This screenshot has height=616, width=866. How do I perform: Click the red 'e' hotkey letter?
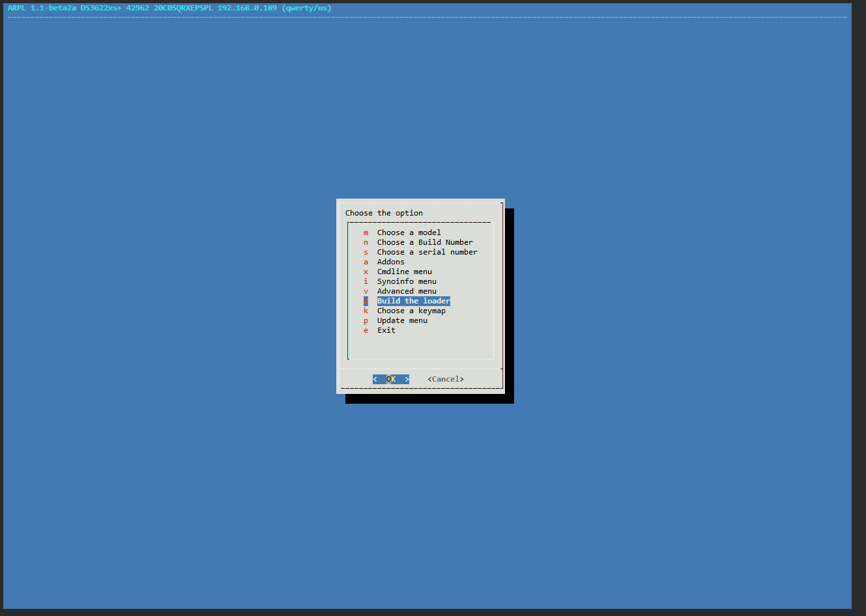(x=366, y=330)
